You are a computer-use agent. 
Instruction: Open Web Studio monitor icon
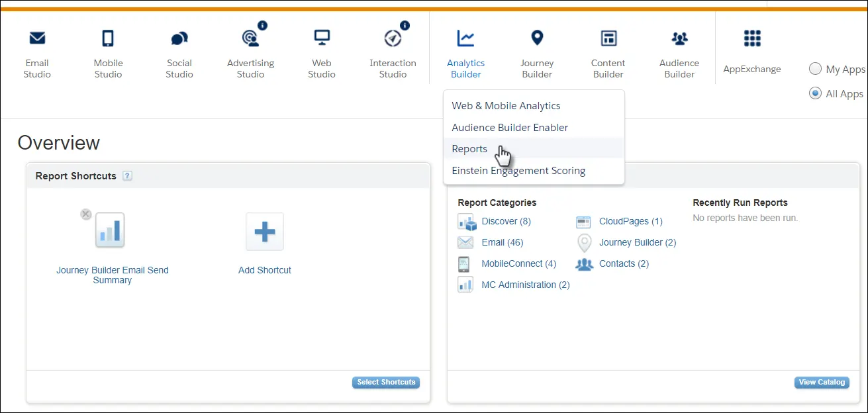[322, 38]
